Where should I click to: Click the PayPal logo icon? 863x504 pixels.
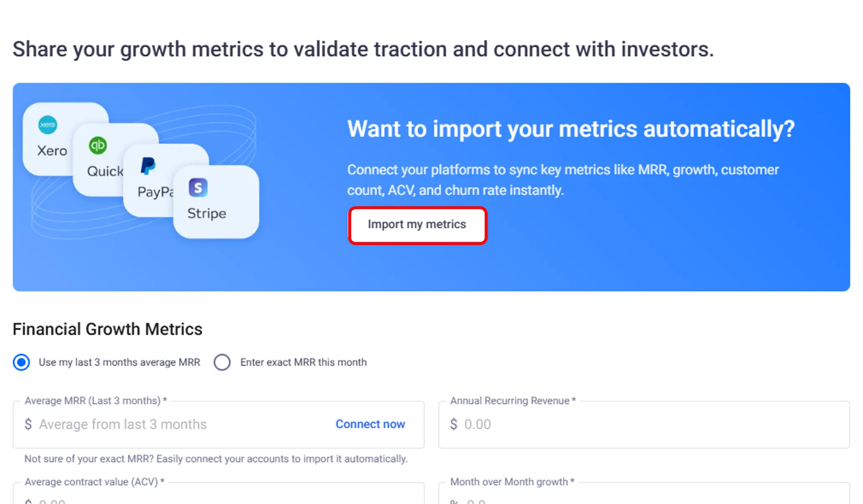[x=148, y=166]
